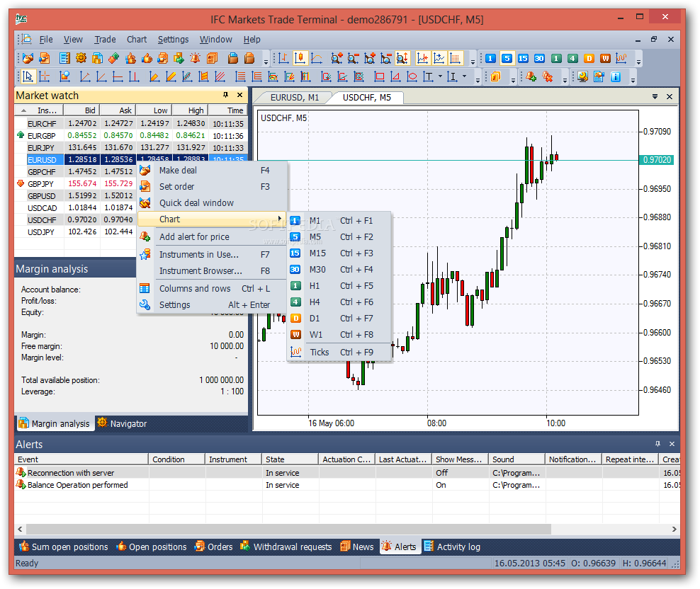
Task: Select the ellipse shape drawing tool
Action: tap(412, 77)
